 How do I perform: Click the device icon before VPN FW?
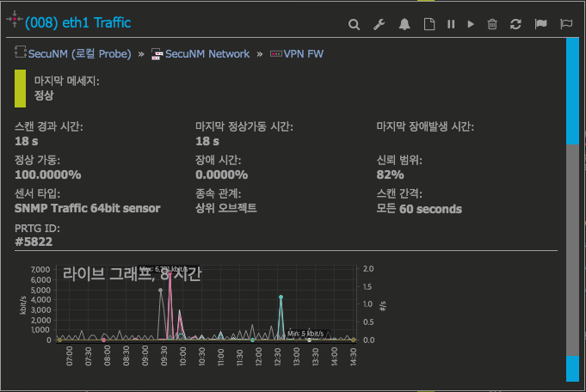click(276, 54)
